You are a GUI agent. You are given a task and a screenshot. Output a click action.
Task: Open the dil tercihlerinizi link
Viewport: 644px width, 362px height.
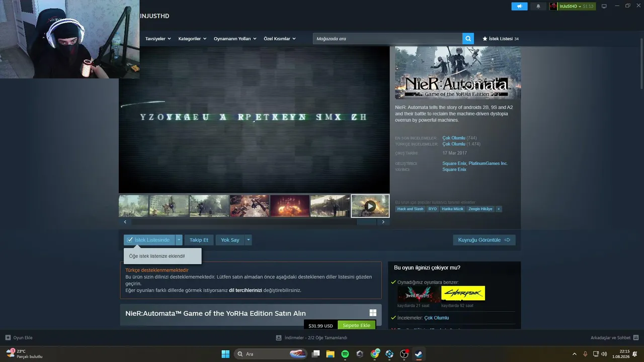point(246,290)
